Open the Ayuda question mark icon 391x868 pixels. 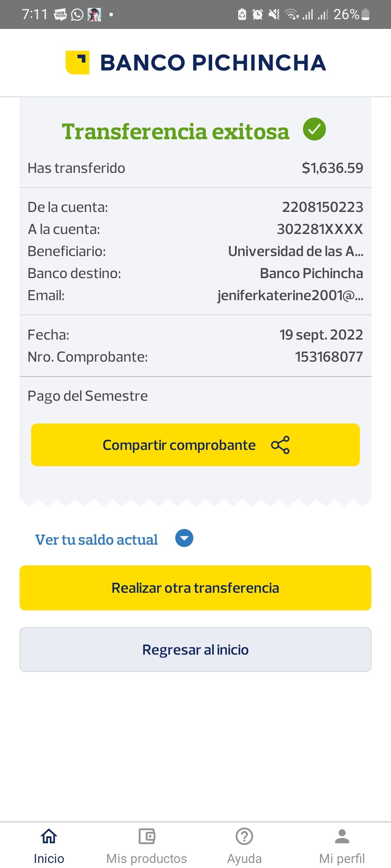pyautogui.click(x=244, y=836)
